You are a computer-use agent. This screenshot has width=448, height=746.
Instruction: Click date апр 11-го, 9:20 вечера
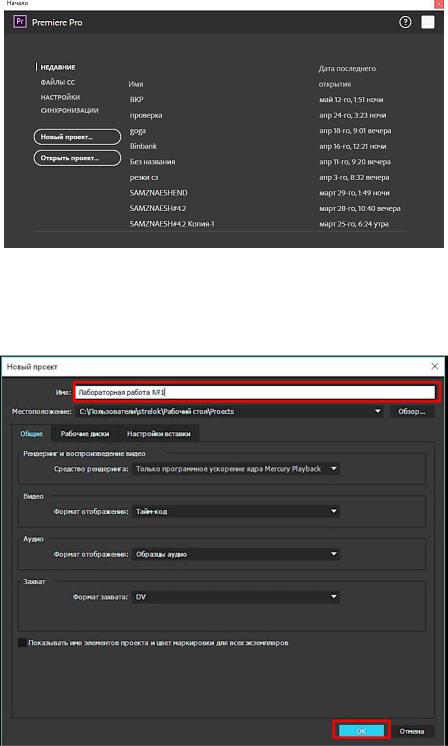tap(355, 161)
